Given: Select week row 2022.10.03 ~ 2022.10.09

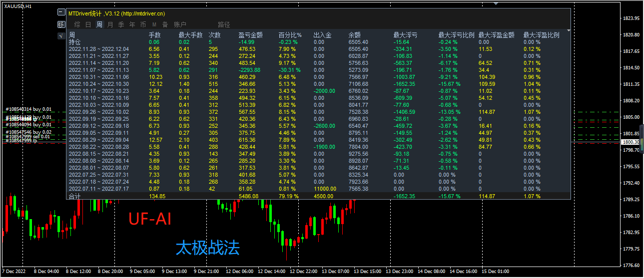Looking at the screenshot, I should 98,105.
